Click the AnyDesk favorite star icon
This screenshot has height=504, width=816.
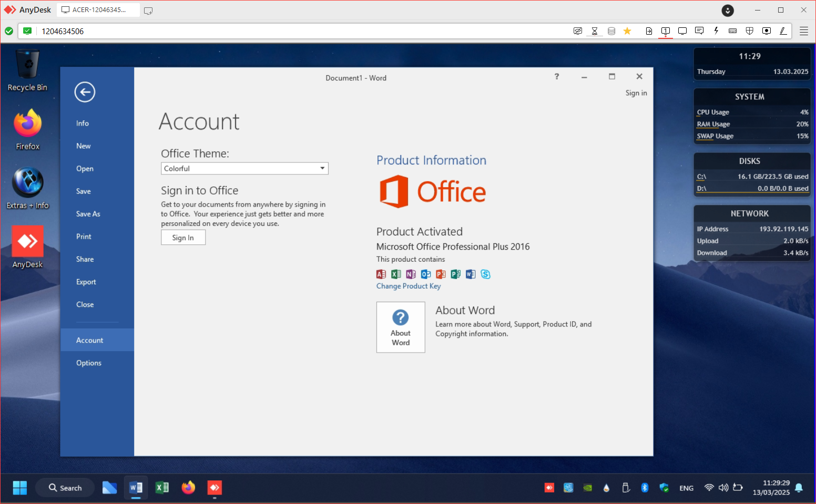tap(627, 31)
